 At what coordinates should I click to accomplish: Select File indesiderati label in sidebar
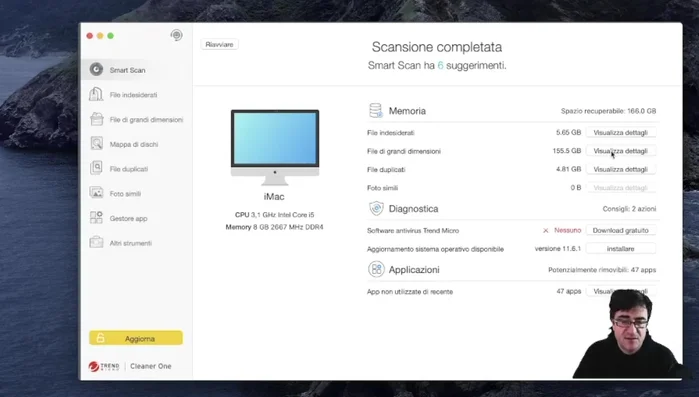coord(133,95)
